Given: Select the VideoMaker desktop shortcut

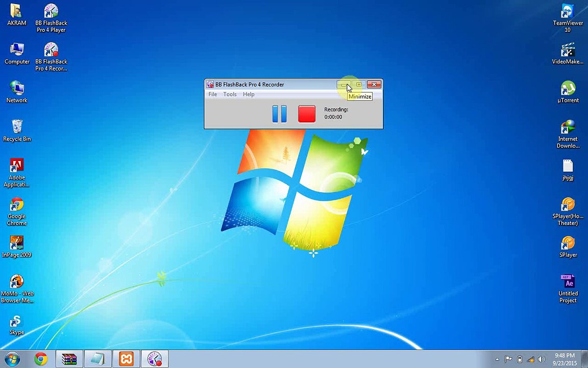Looking at the screenshot, I should coord(568,53).
